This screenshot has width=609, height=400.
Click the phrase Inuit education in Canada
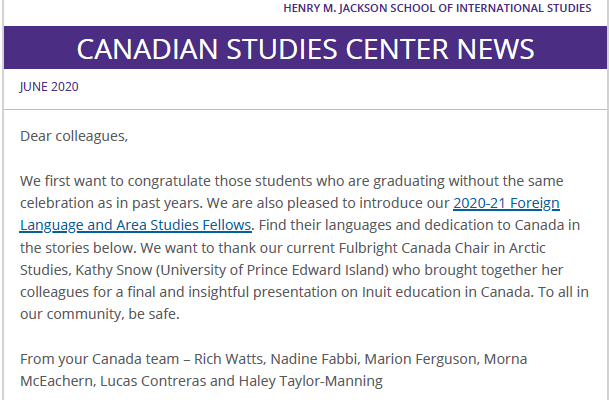click(x=446, y=292)
